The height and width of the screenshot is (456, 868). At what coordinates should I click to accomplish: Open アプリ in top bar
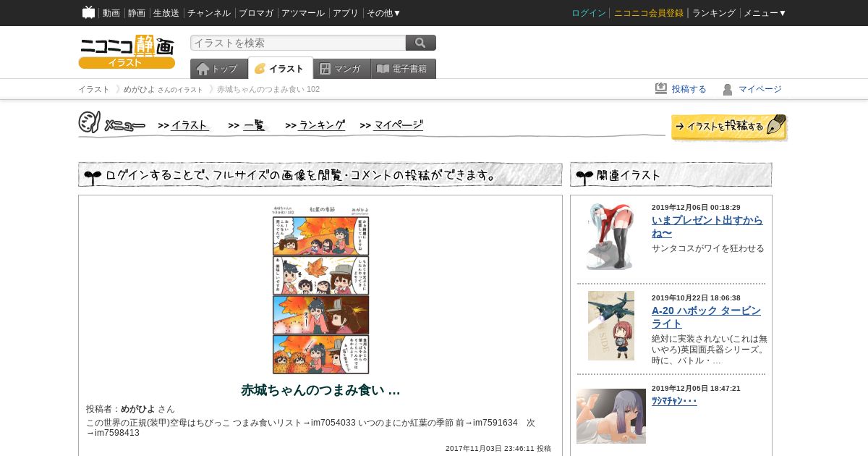pos(346,13)
